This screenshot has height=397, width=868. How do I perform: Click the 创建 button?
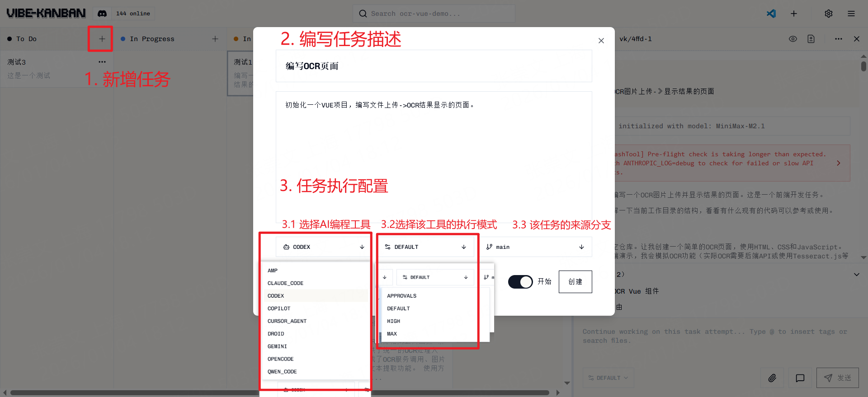pyautogui.click(x=576, y=282)
